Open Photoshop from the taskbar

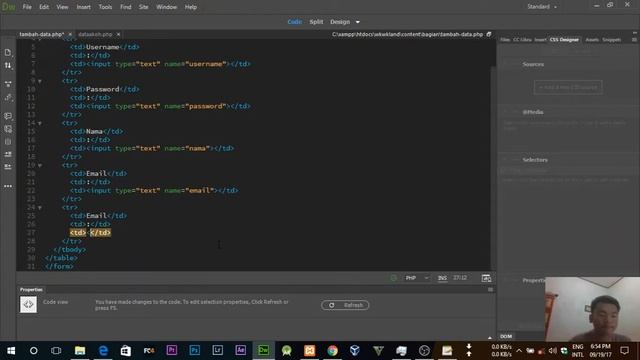[195, 351]
